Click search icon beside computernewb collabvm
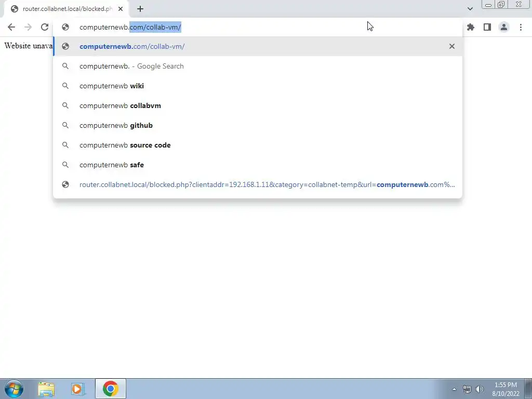Screen dimensions: 532x399 (65, 105)
